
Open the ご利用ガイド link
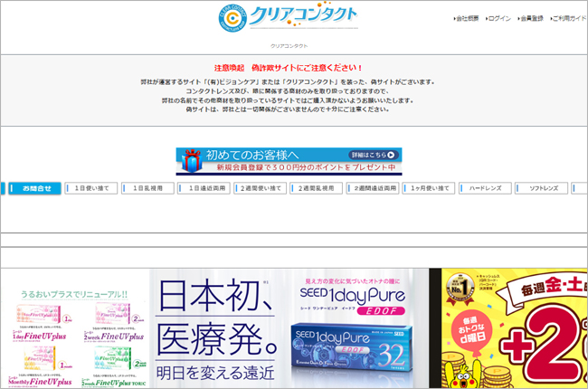[x=569, y=18]
